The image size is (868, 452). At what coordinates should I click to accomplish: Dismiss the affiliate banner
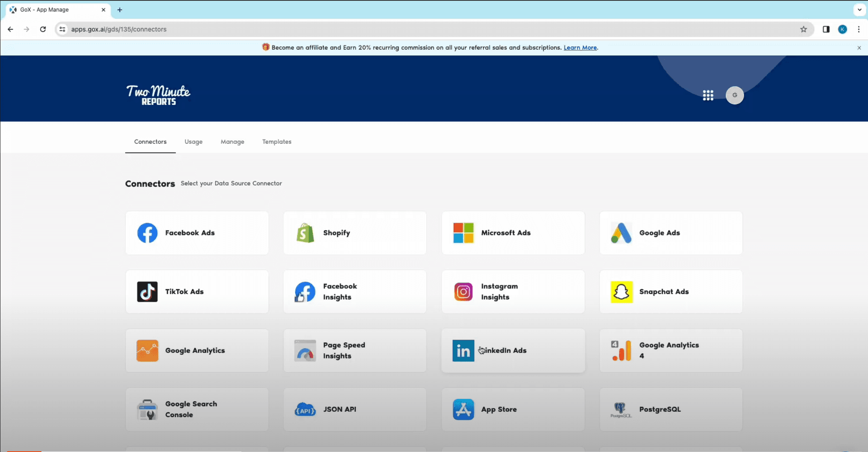(859, 48)
